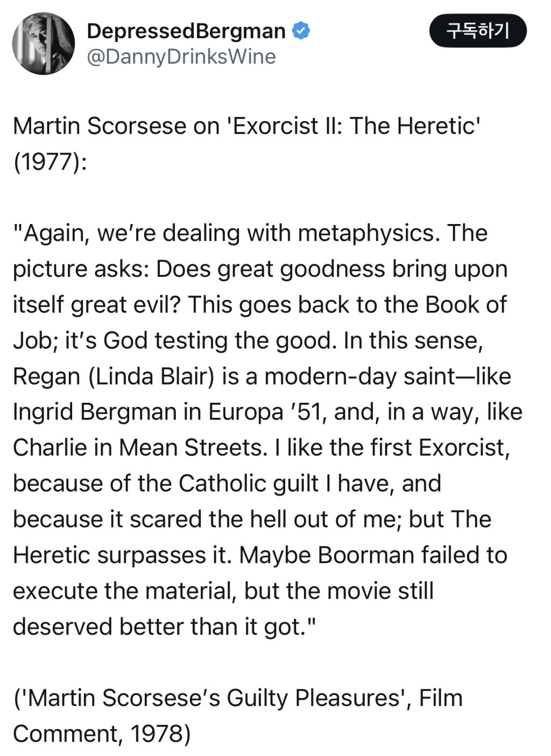Tap the 구독하기 subscribe button

[x=478, y=31]
